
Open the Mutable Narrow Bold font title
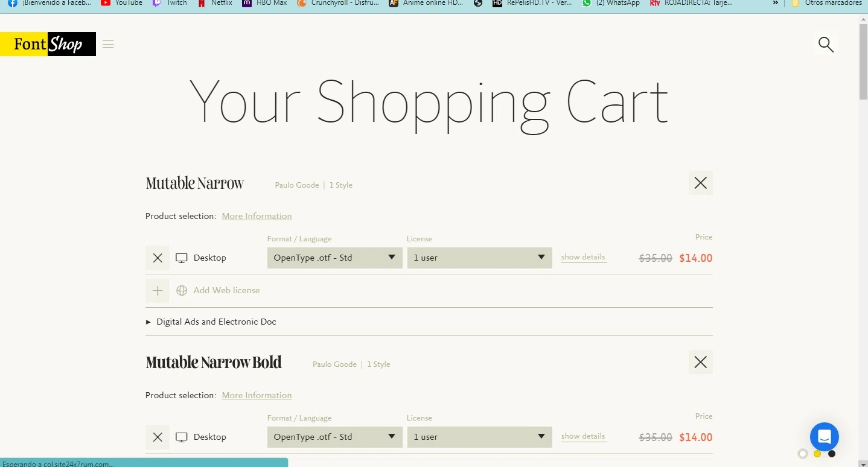pyautogui.click(x=214, y=363)
